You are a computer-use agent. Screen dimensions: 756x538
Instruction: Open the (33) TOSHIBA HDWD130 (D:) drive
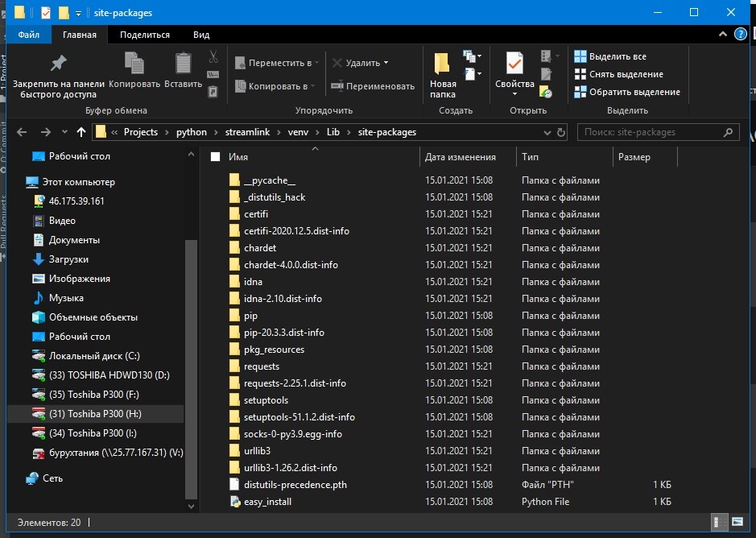[109, 375]
